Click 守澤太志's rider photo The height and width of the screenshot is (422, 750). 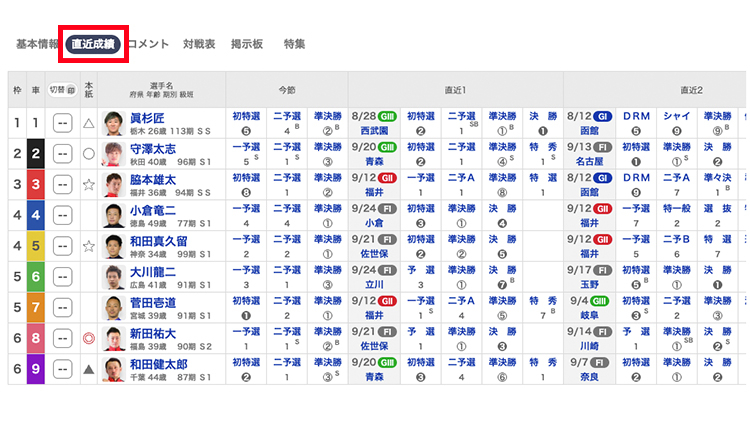pyautogui.click(x=113, y=154)
